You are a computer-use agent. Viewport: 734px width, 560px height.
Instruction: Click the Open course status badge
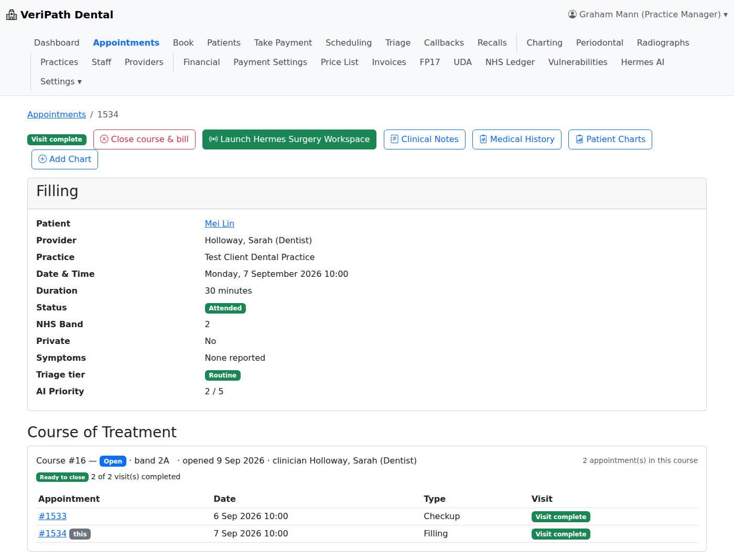point(113,461)
